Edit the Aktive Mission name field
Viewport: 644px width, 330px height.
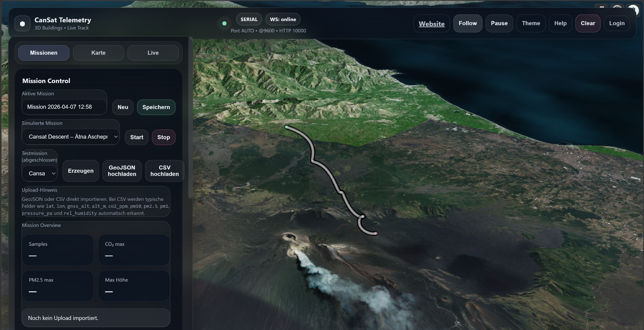click(x=64, y=107)
